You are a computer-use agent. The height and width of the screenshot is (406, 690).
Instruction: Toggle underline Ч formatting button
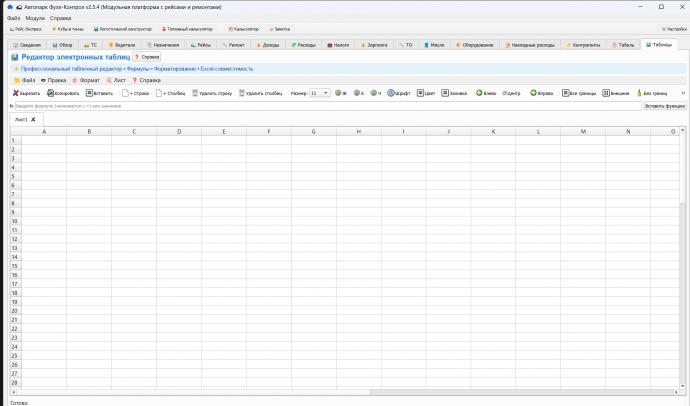point(375,93)
